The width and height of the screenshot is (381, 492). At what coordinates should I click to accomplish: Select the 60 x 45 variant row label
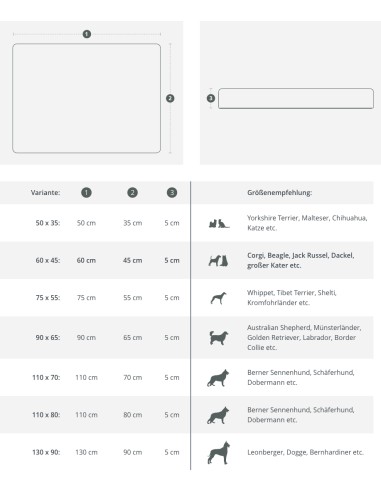(x=48, y=260)
